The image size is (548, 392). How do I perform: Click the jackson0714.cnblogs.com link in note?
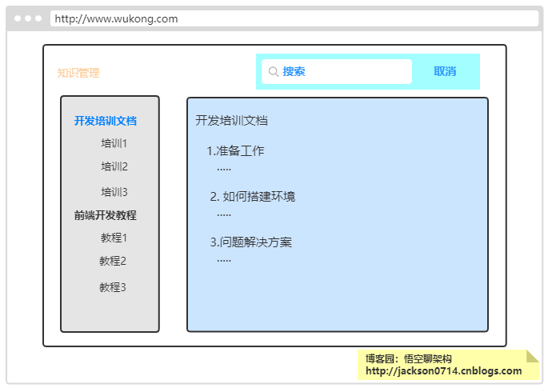click(x=443, y=370)
